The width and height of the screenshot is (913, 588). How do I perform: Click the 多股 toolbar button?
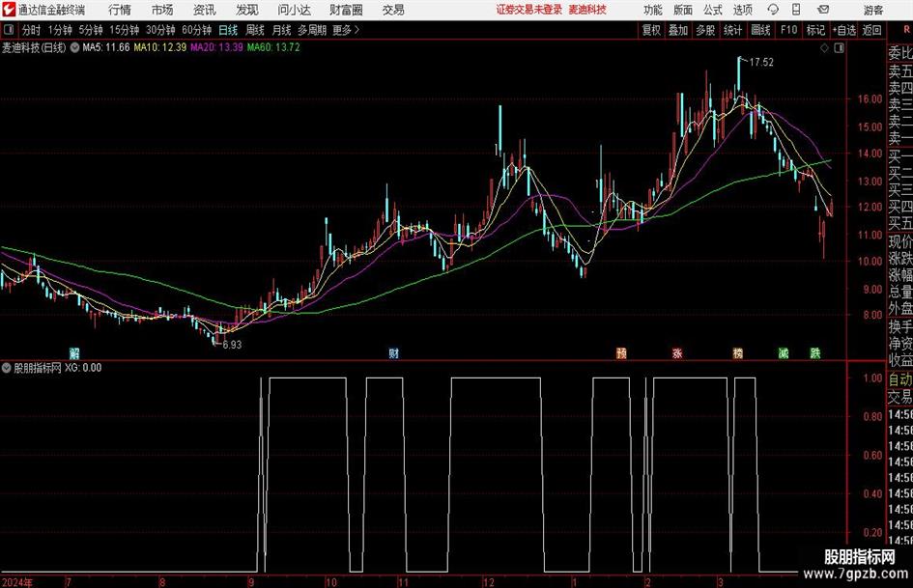(705, 30)
